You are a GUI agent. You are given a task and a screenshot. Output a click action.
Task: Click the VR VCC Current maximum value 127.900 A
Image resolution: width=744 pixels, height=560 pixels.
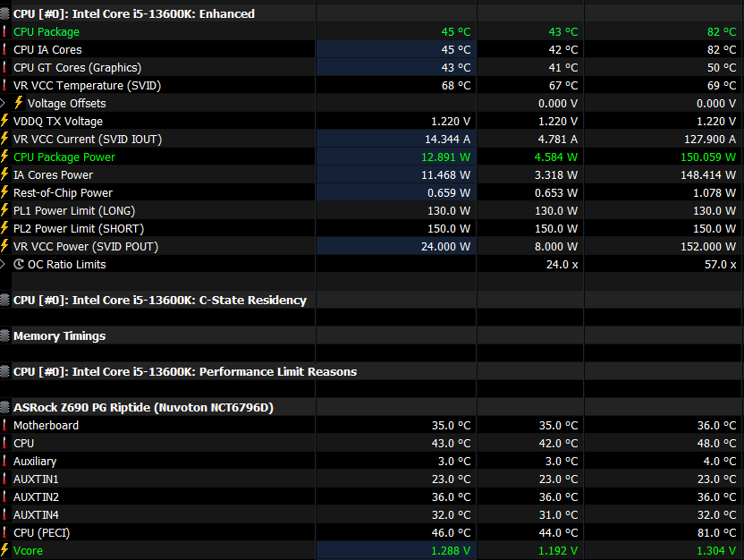pos(709,139)
